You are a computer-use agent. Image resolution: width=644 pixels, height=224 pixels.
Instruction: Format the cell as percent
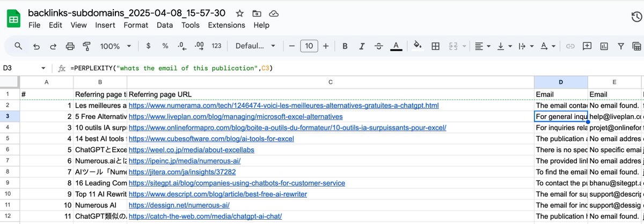click(x=165, y=46)
